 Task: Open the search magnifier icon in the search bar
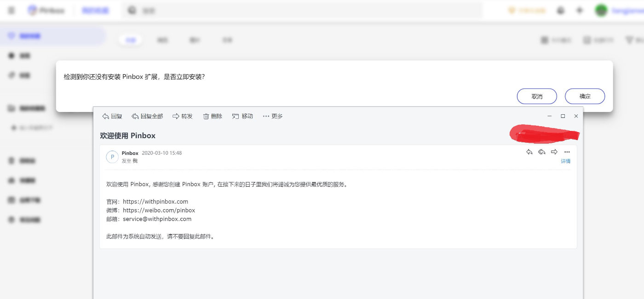click(131, 9)
